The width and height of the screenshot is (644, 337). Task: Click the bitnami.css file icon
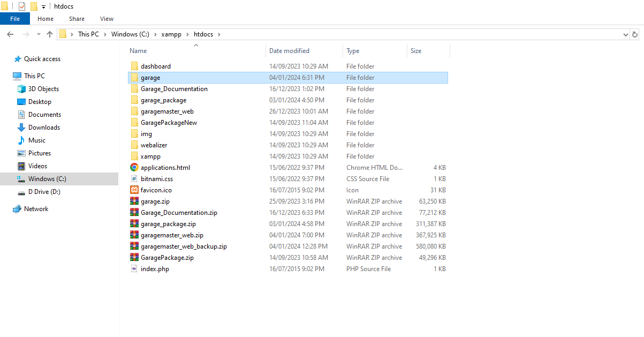[134, 179]
